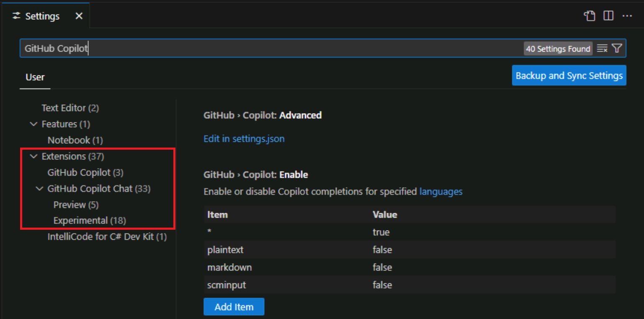Select Extensions (37) category
This screenshot has width=644, height=319.
(73, 156)
